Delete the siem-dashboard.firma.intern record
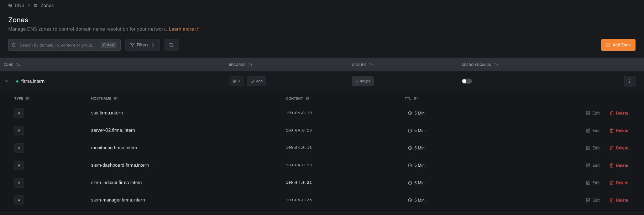This screenshot has height=215, width=644. (619, 166)
